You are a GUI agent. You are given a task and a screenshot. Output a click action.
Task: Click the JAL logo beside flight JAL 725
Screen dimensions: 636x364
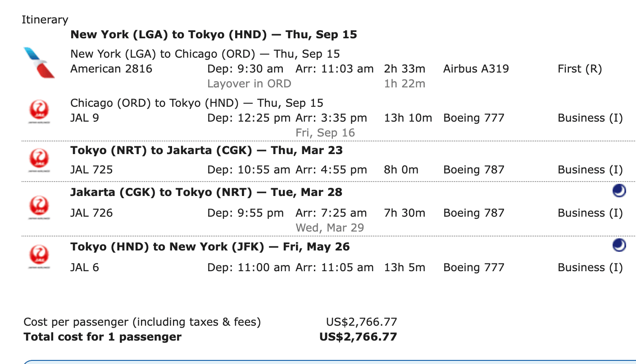(x=39, y=161)
